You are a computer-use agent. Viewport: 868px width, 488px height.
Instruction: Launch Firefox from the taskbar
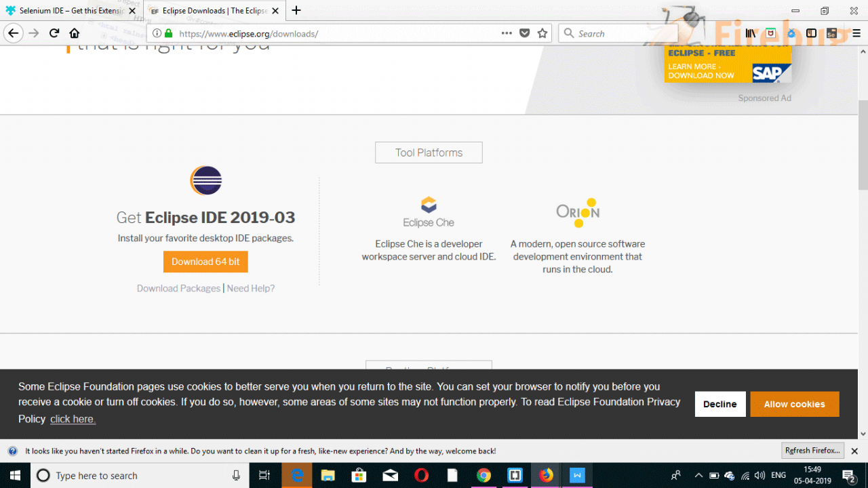coord(546,475)
